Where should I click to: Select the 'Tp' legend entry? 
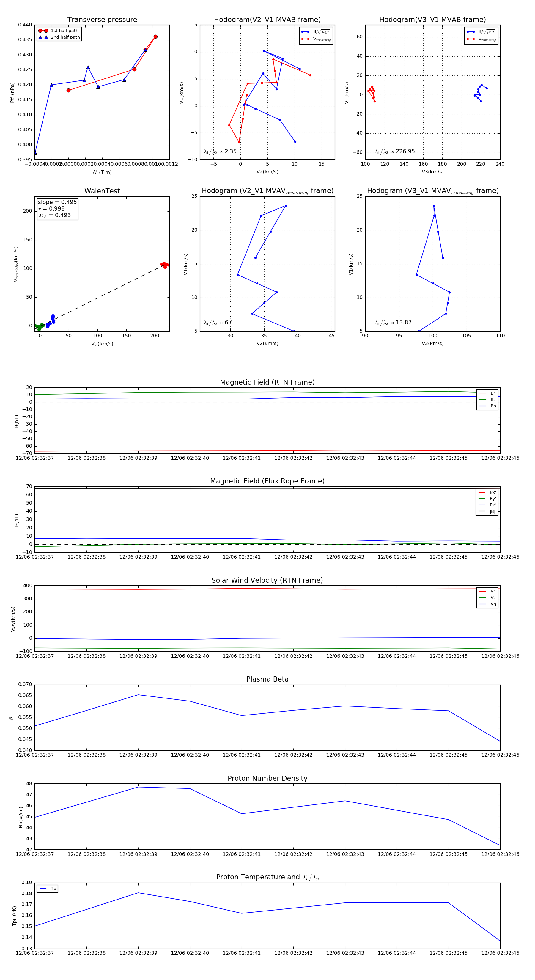tap(48, 889)
